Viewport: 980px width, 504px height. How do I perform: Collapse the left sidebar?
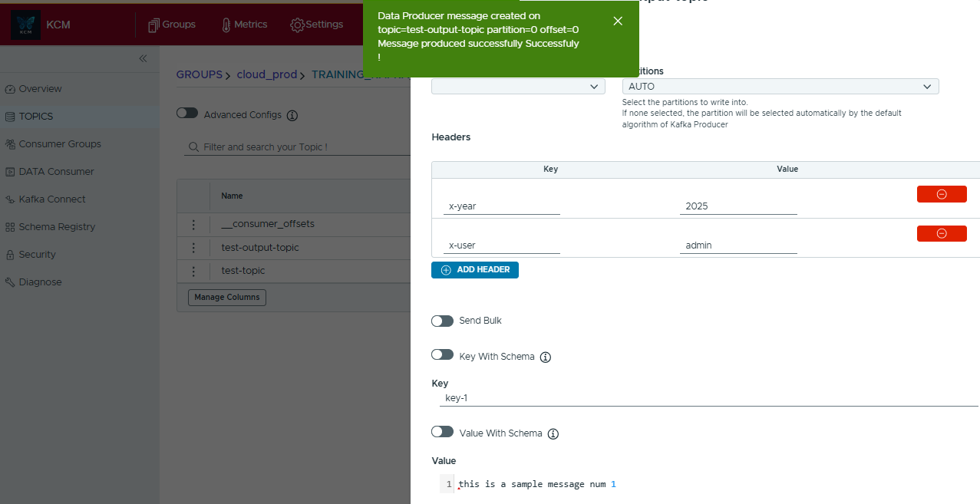coord(143,59)
